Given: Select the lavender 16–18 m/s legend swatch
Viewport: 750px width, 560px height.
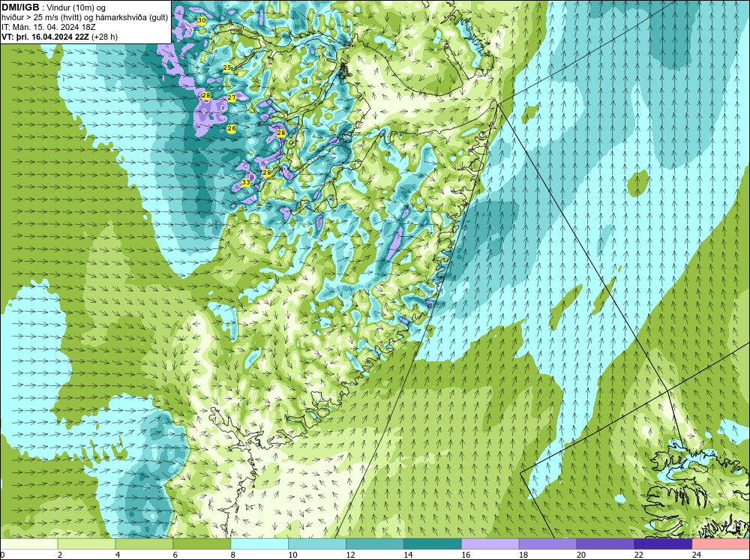Looking at the screenshot, I should click(490, 544).
